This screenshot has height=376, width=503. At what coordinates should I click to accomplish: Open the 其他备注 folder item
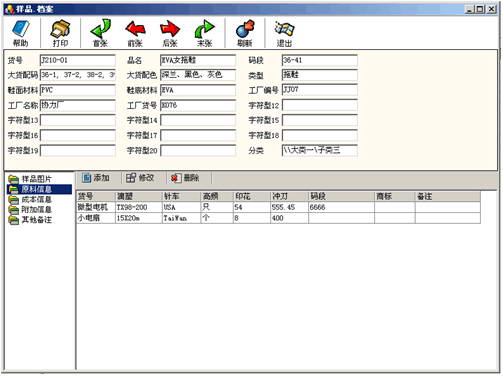(30, 220)
